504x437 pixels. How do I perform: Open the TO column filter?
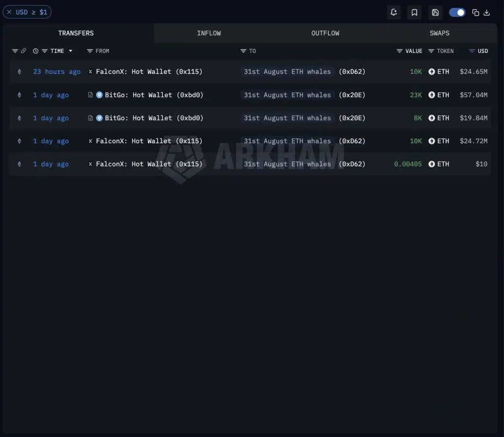pos(244,51)
